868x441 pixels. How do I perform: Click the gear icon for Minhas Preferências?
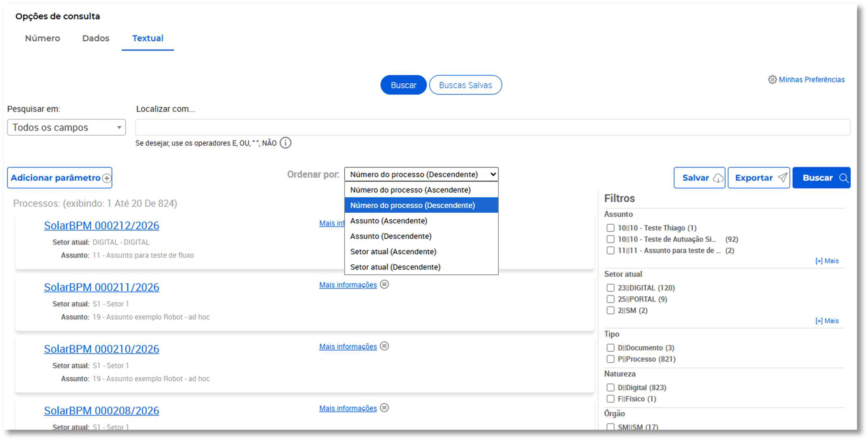coord(772,80)
